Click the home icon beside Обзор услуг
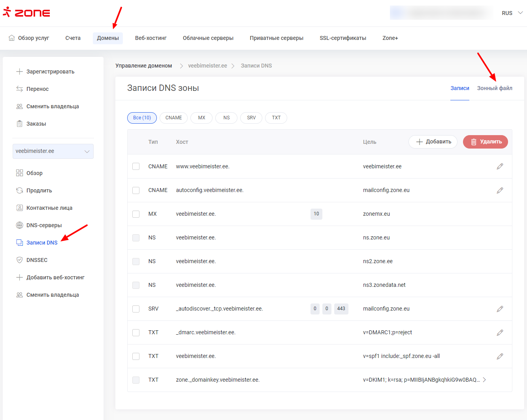Screen dimensions: 527x420 point(12,38)
